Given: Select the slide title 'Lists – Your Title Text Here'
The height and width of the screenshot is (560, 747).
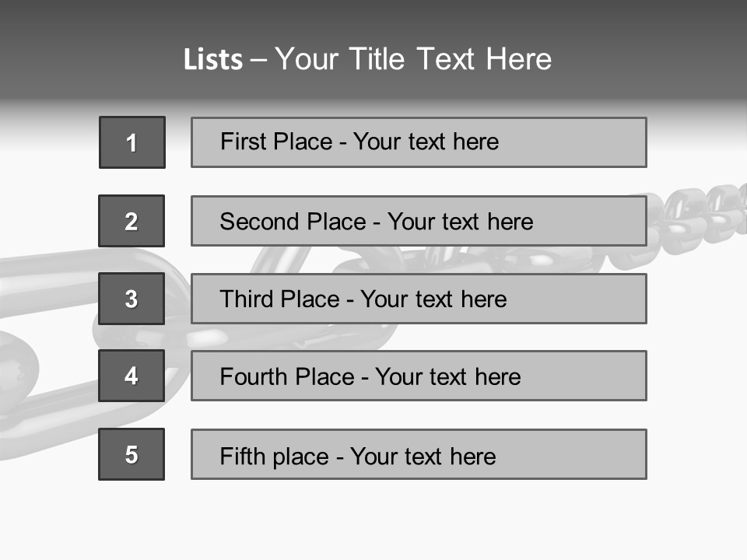Looking at the screenshot, I should pos(367,59).
